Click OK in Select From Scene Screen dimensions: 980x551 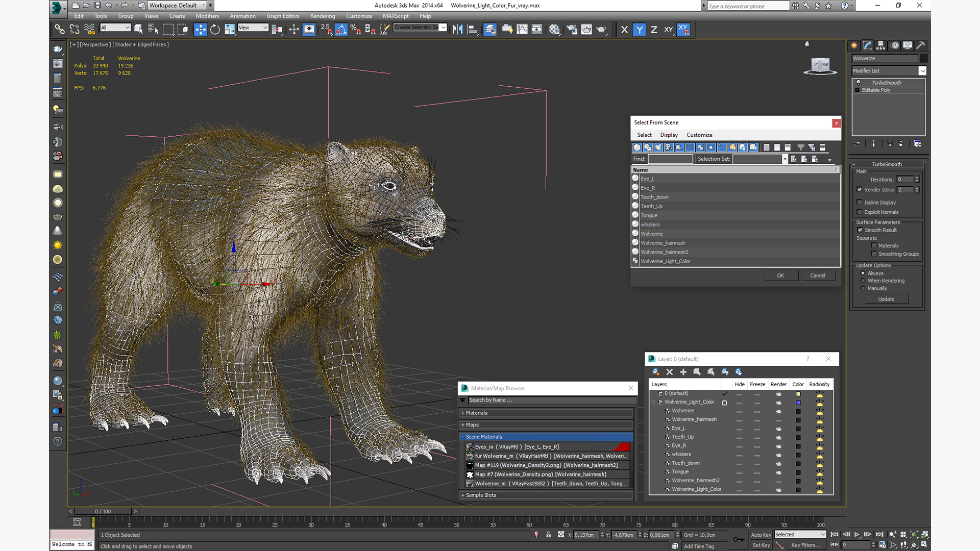click(x=780, y=275)
